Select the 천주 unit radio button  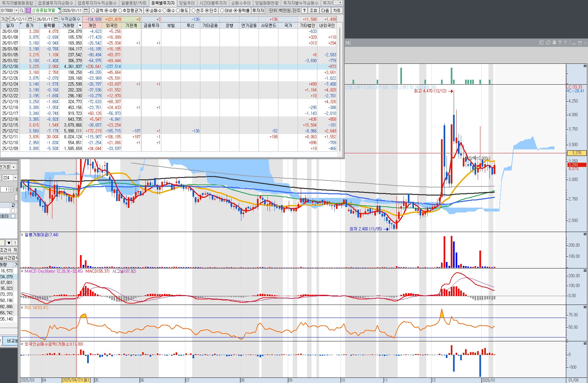[193, 10]
